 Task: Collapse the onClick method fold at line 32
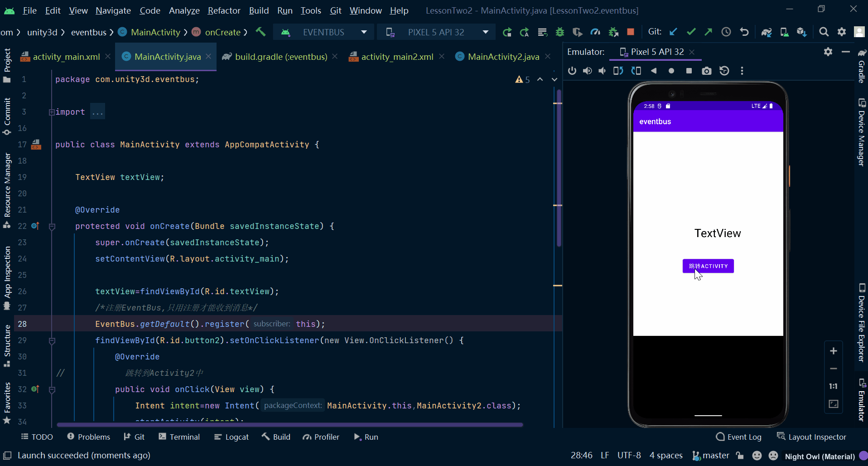point(52,389)
